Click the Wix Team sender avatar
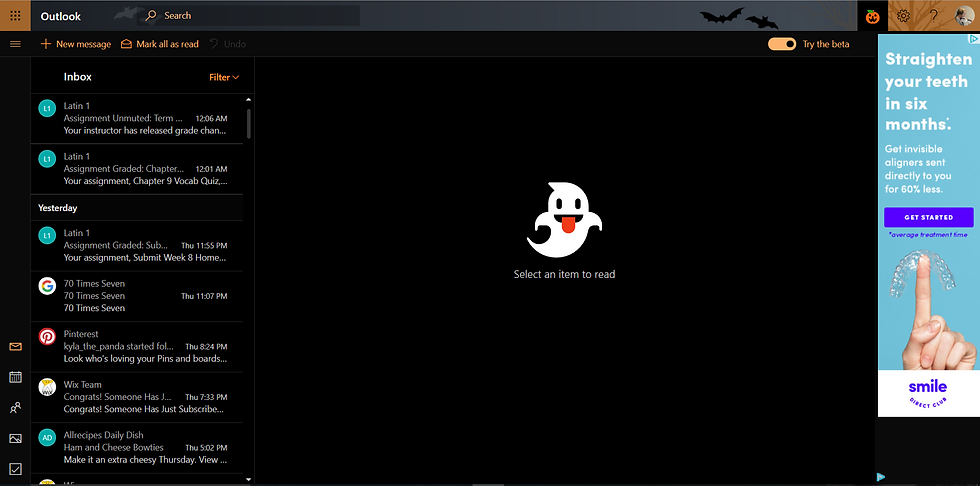Image resolution: width=980 pixels, height=486 pixels. [47, 387]
